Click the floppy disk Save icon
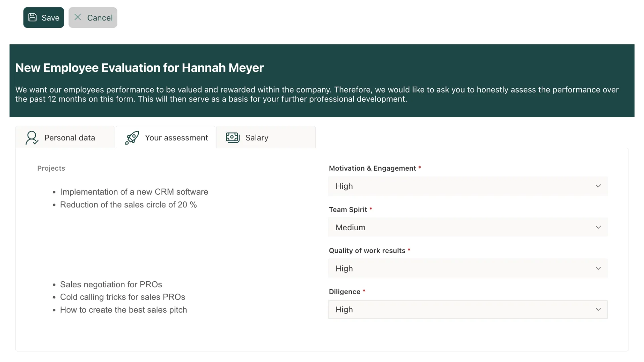The height and width of the screenshot is (362, 644). 33,17
